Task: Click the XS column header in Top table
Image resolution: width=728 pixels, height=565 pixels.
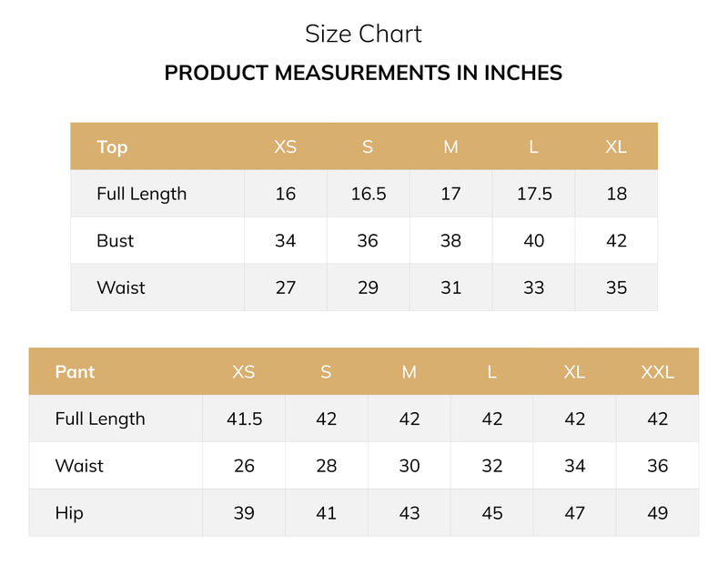Action: point(285,146)
